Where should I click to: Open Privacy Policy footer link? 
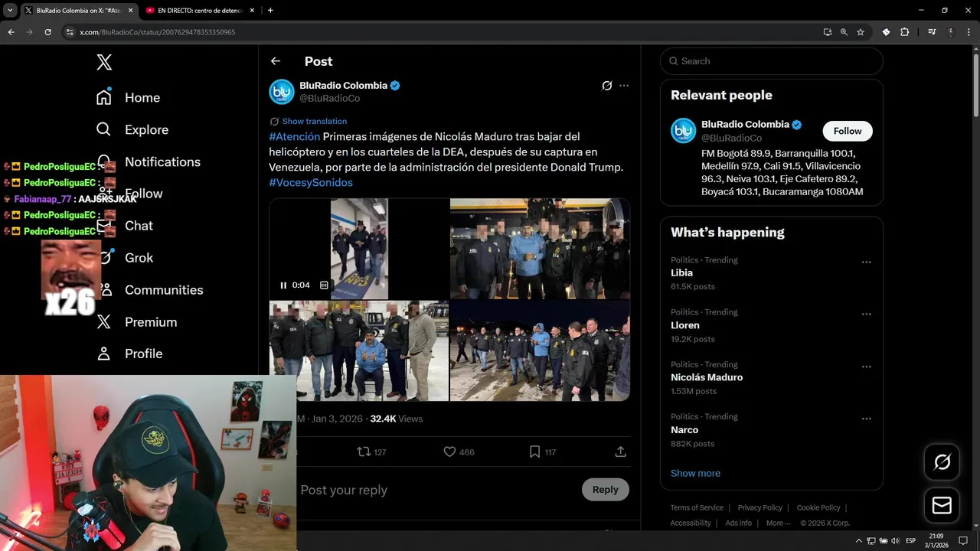pos(760,507)
